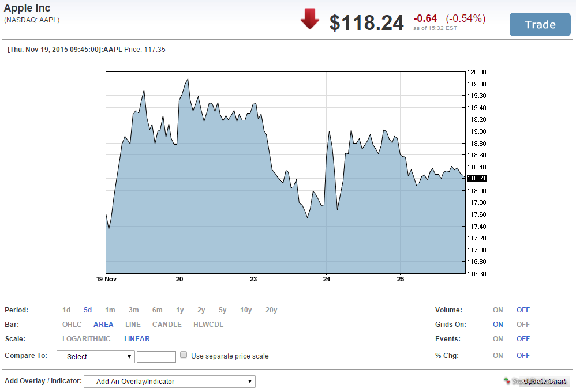Check Use separate price scale box

click(x=184, y=355)
